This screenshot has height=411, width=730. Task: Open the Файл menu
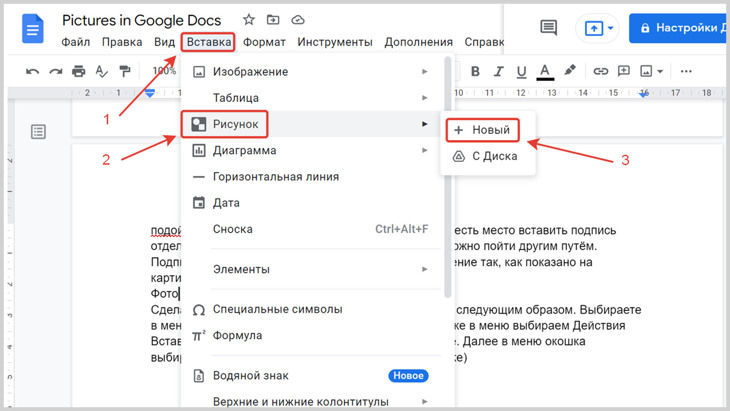(75, 42)
